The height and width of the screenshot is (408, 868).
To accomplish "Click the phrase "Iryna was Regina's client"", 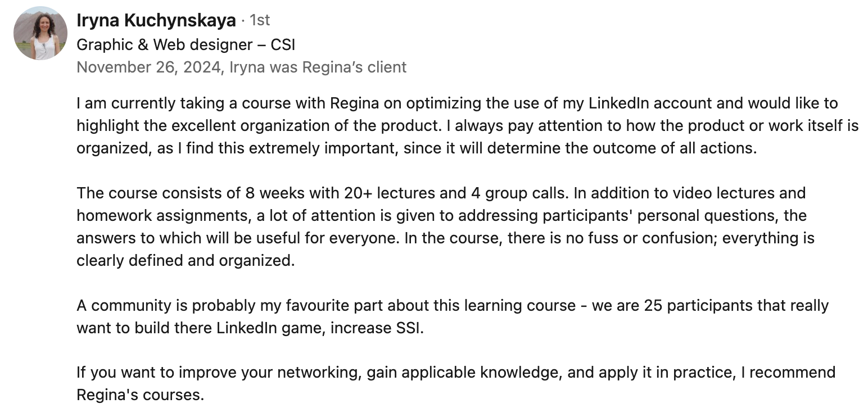I will tap(318, 67).
